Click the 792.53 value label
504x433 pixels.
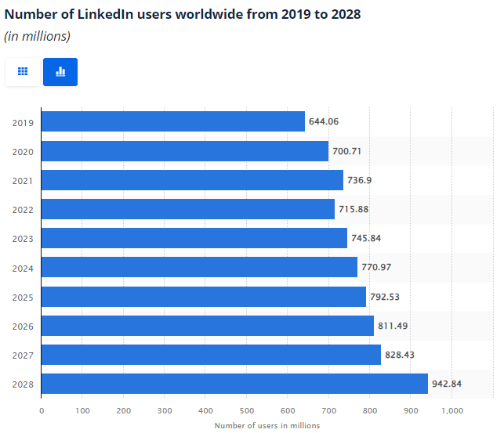pos(385,297)
